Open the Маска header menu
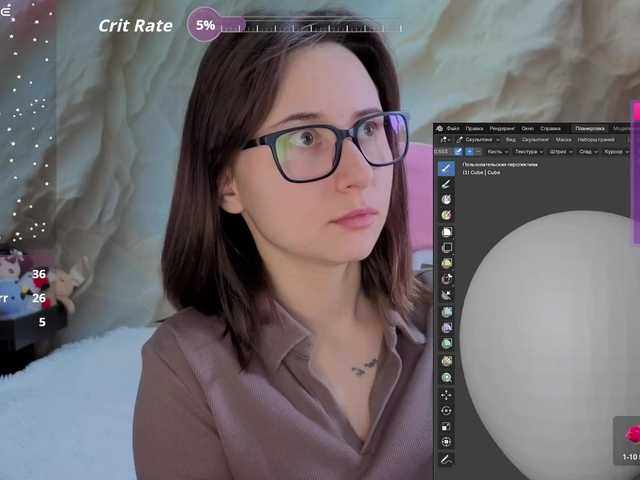640x480 pixels. tap(563, 140)
